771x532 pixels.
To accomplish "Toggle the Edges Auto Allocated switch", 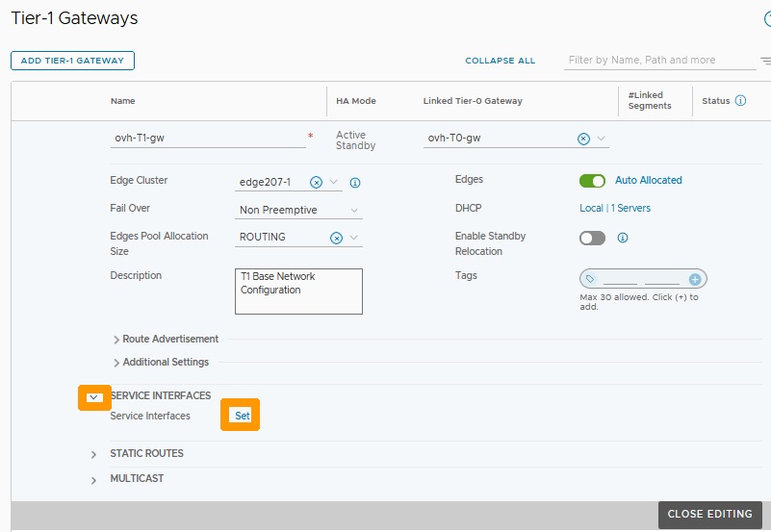I will (x=592, y=181).
